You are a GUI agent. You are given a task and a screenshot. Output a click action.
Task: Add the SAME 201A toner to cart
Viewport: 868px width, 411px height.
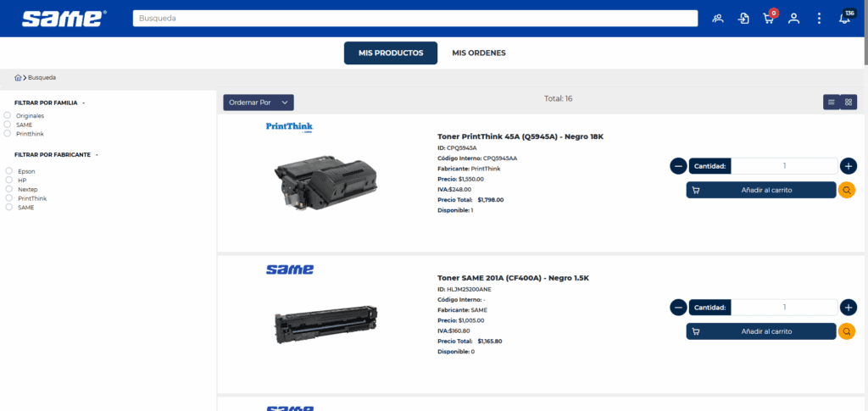point(760,331)
